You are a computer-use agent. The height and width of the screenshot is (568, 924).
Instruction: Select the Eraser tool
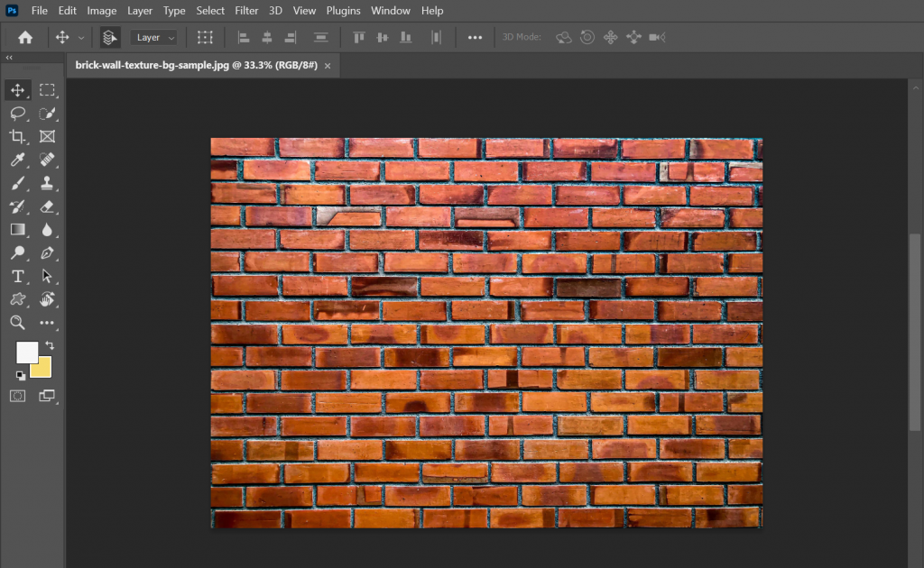[47, 206]
